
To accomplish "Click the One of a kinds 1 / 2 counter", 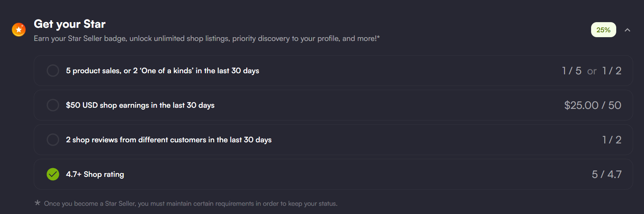I will [x=612, y=71].
